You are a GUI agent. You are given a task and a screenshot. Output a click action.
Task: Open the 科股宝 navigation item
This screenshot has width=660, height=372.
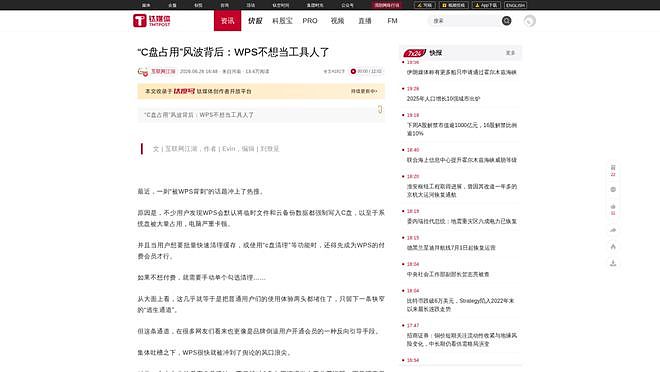tap(282, 21)
